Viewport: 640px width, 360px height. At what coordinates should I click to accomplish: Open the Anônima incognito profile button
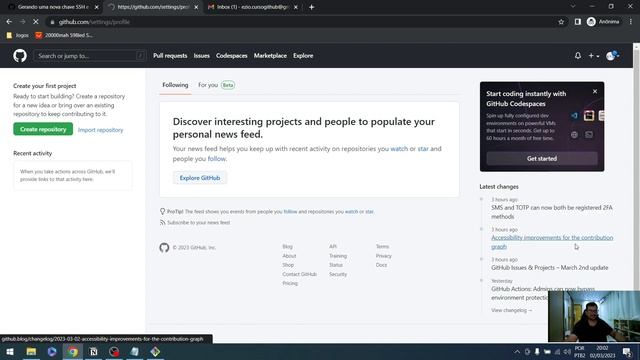(x=603, y=22)
